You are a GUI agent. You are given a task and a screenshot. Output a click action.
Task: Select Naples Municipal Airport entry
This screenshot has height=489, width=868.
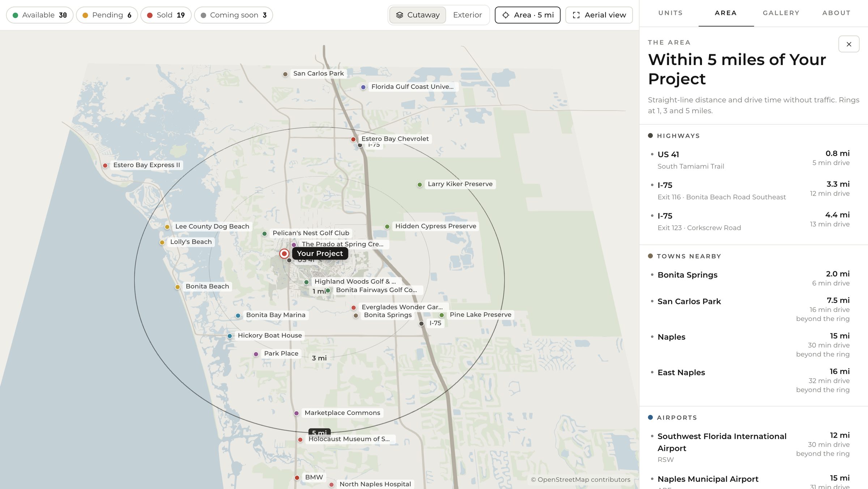(749, 481)
